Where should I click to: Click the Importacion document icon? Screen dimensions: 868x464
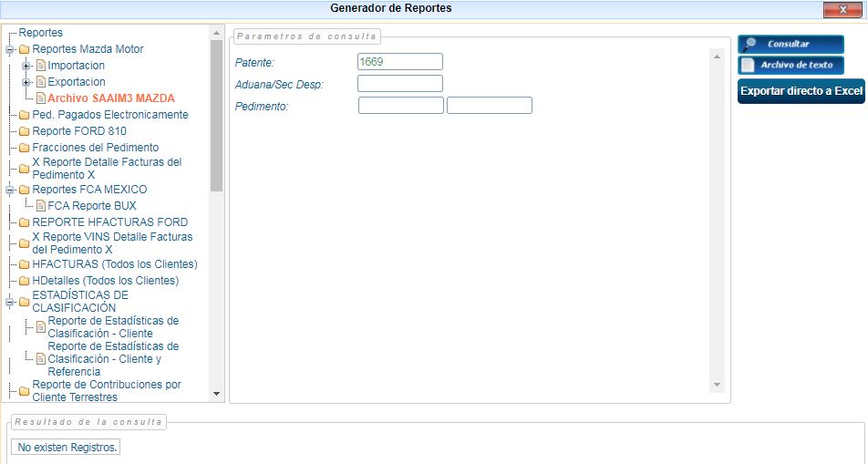point(41,66)
